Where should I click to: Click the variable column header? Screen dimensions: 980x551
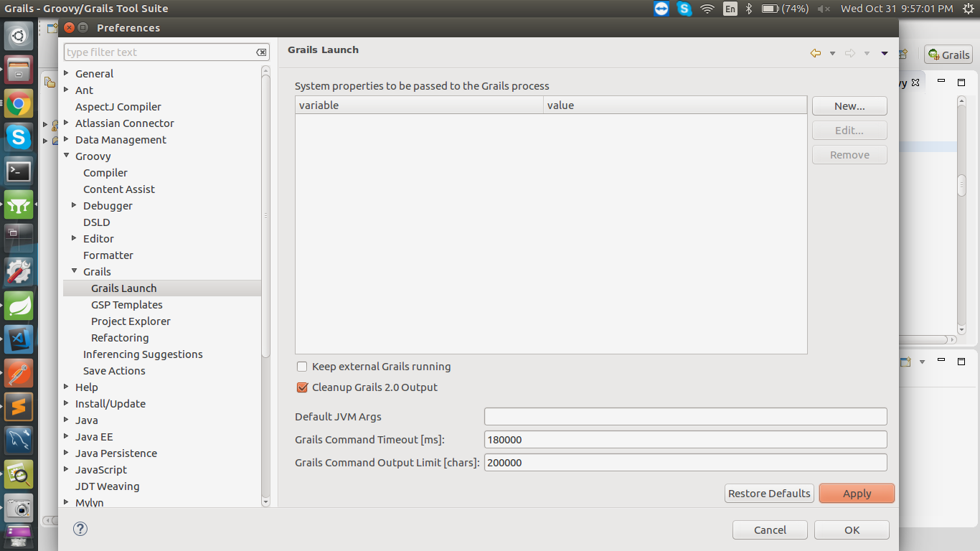click(x=419, y=105)
